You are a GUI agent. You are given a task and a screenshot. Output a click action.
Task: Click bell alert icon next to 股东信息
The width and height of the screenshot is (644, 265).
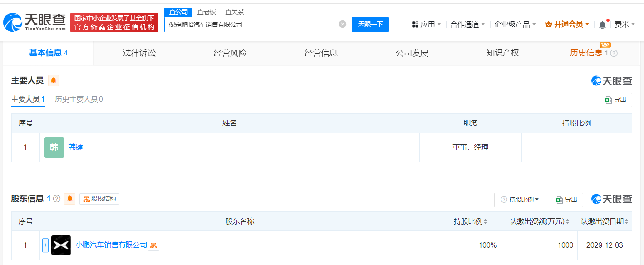coord(70,199)
